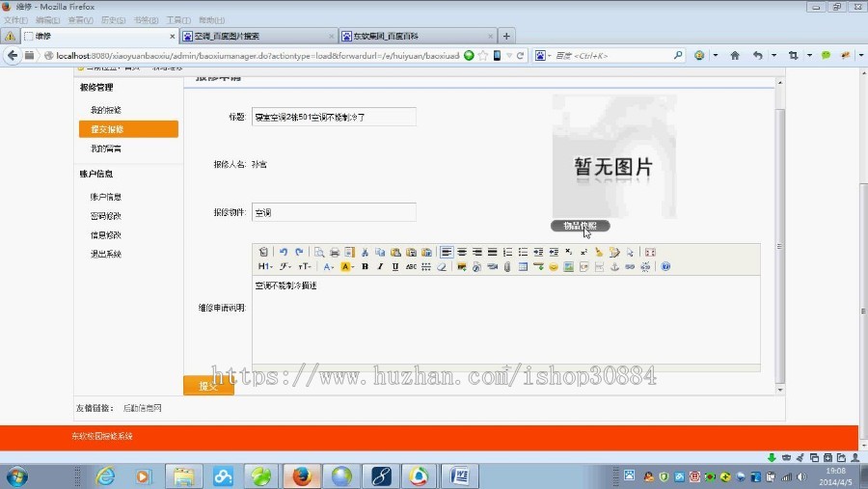Open a new tab with plus button
868x489 pixels.
pos(506,36)
